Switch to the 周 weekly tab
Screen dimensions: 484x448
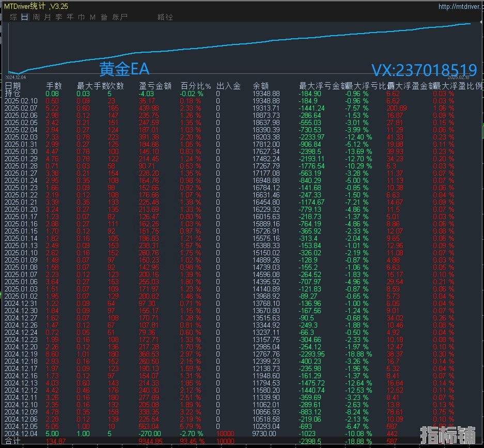[x=36, y=17]
